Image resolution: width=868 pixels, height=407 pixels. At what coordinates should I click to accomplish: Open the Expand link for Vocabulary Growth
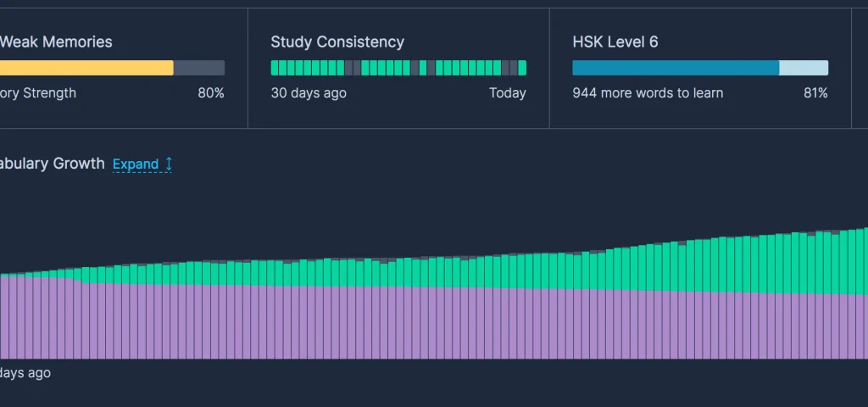click(x=136, y=164)
